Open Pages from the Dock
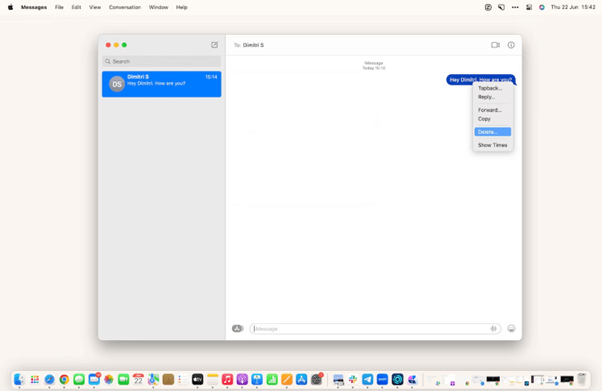Screen dimensions: 602x391 point(287,379)
